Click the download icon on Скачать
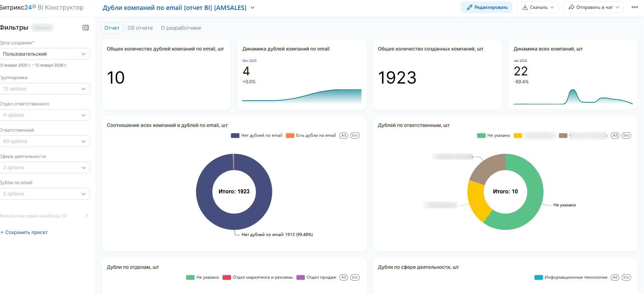 (x=525, y=7)
